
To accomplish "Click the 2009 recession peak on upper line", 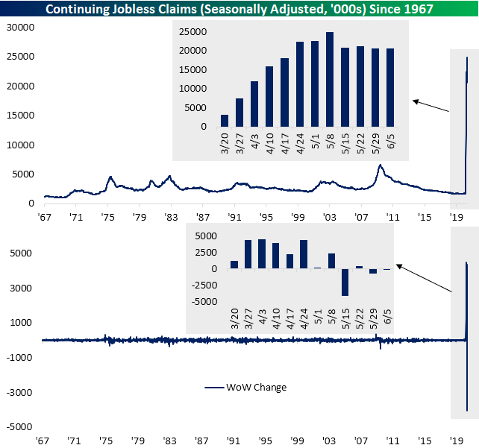I will [x=380, y=165].
